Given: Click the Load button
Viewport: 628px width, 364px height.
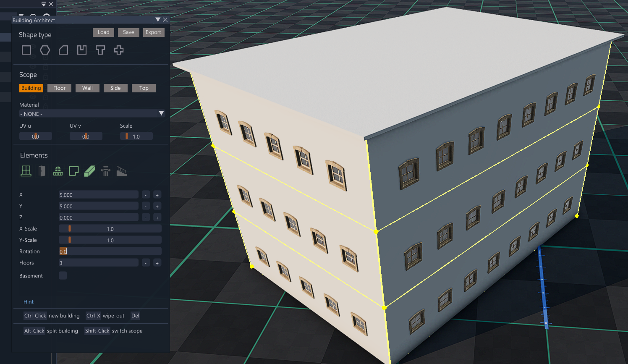Looking at the screenshot, I should point(103,32).
